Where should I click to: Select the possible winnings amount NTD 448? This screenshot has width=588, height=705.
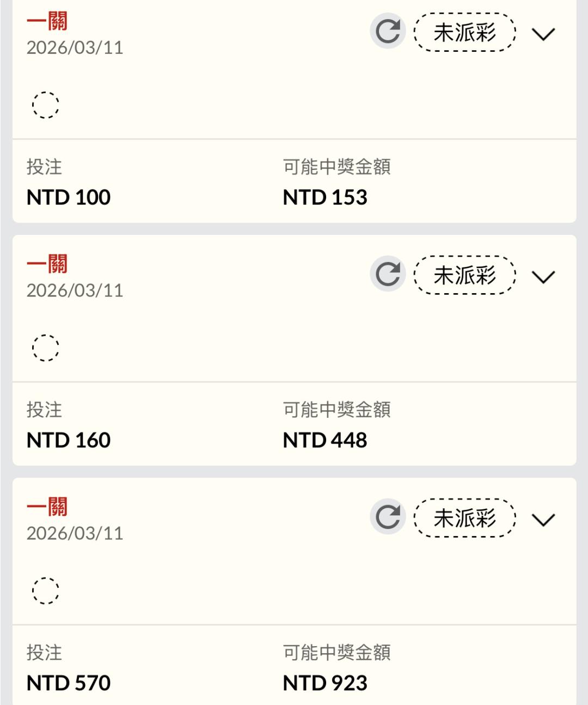click(x=325, y=440)
